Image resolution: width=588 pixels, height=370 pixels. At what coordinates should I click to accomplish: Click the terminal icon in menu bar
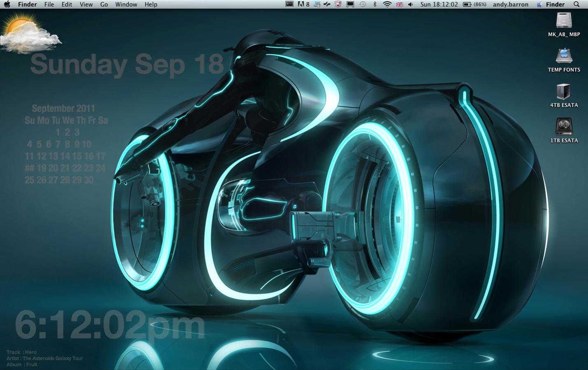[290, 4]
